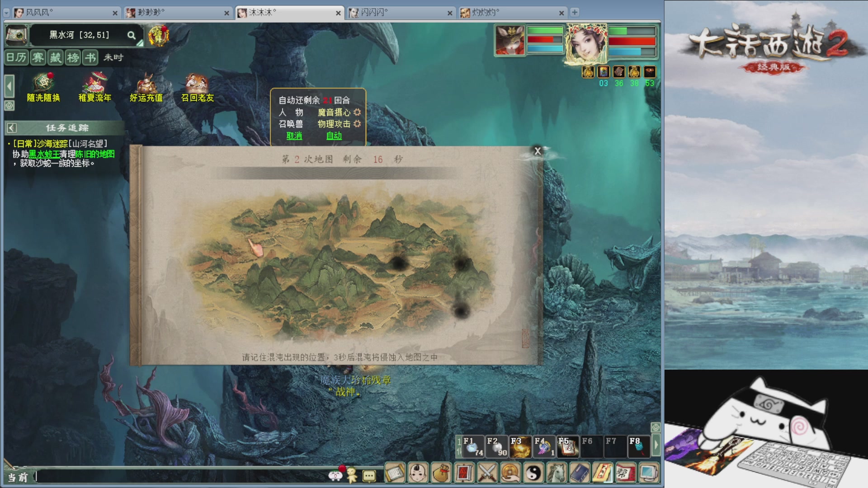Open the computer monitor system icon

[649, 473]
